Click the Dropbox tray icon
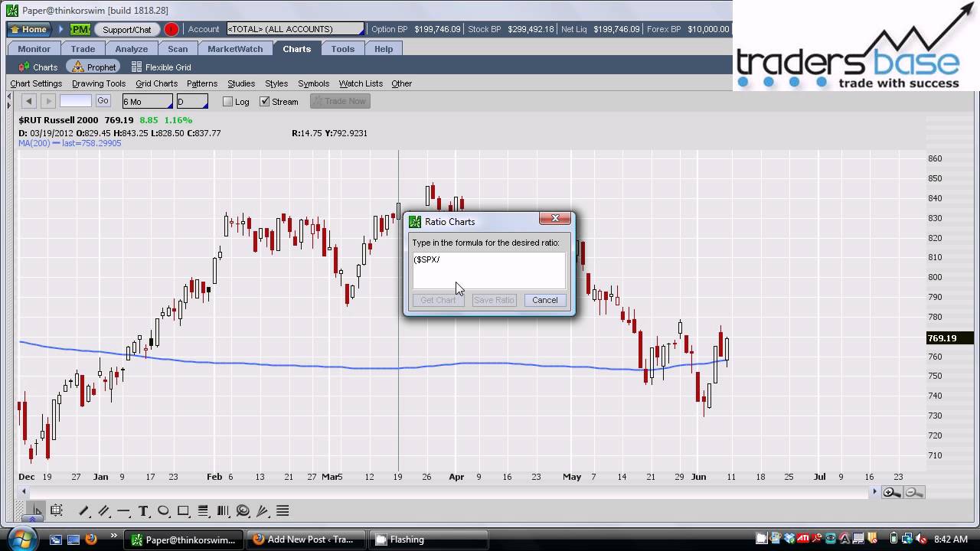The width and height of the screenshot is (980, 551). click(x=789, y=539)
